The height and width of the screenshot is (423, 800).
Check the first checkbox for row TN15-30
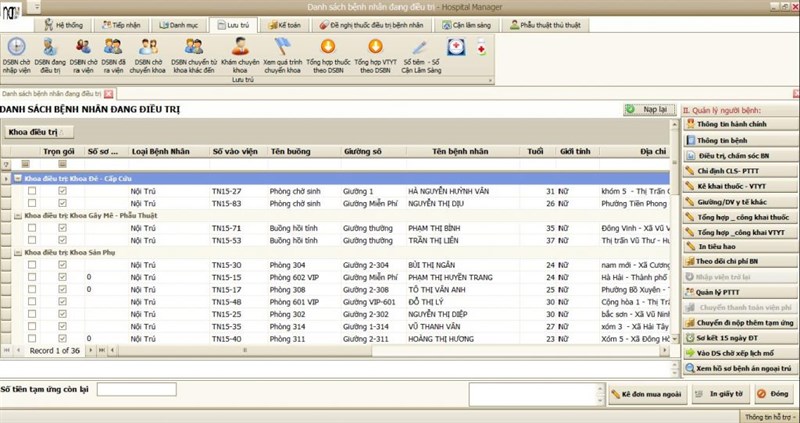(32, 265)
